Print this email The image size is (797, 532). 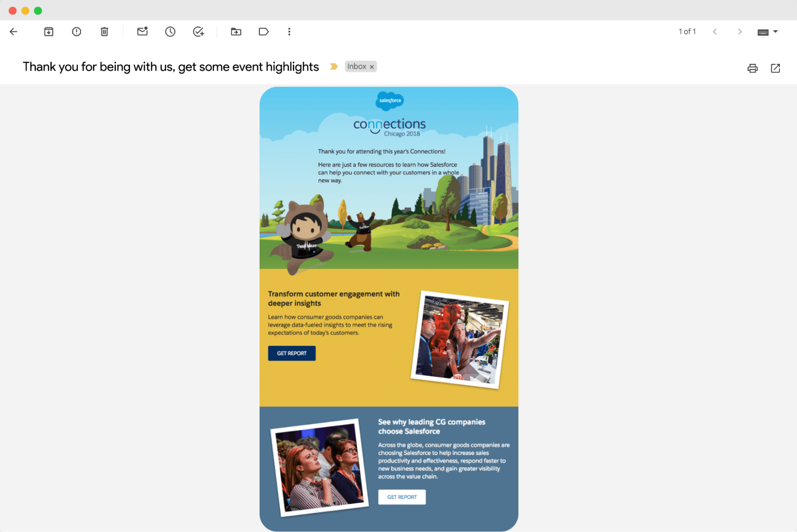(x=752, y=68)
